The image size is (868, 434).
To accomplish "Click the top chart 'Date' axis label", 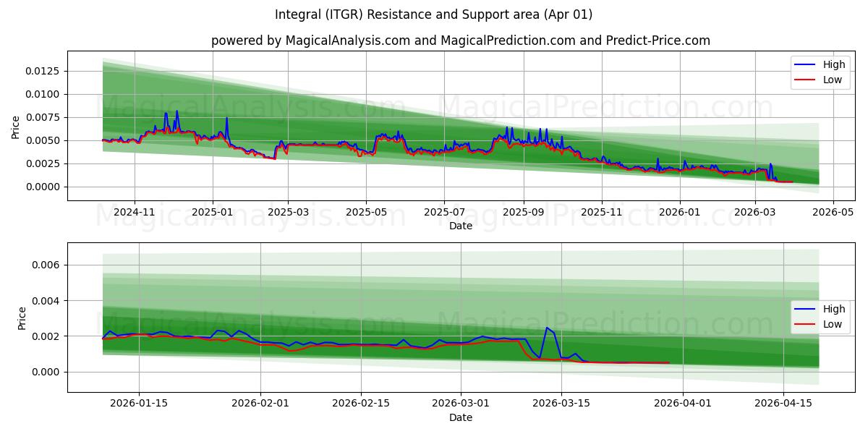I will (x=461, y=226).
